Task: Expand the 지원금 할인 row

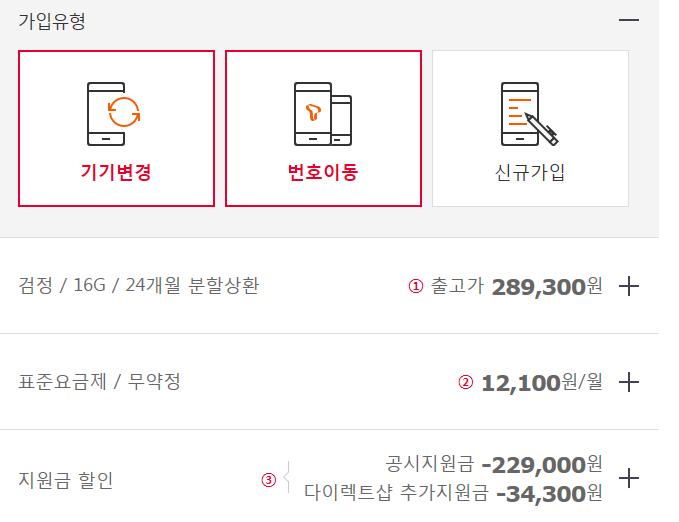Action: pyautogui.click(x=629, y=479)
